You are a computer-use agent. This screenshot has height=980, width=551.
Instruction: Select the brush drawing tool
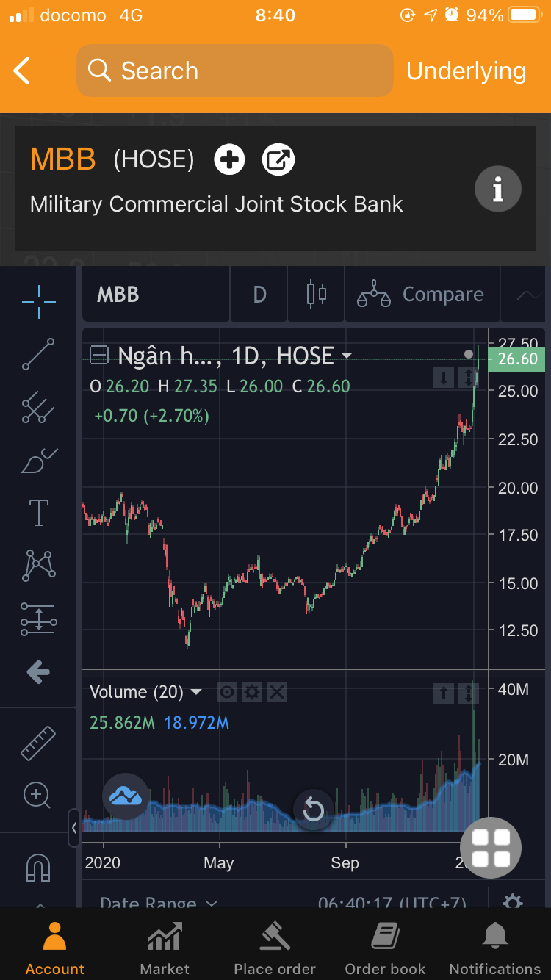[38, 461]
